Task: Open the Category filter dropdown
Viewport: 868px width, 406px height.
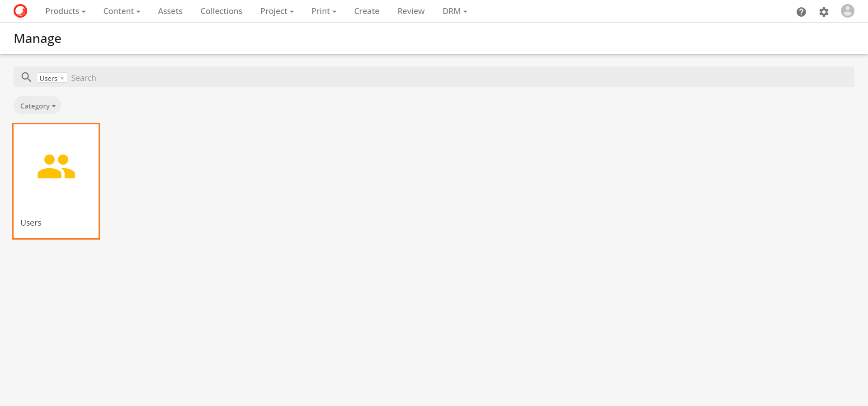Action: (38, 106)
